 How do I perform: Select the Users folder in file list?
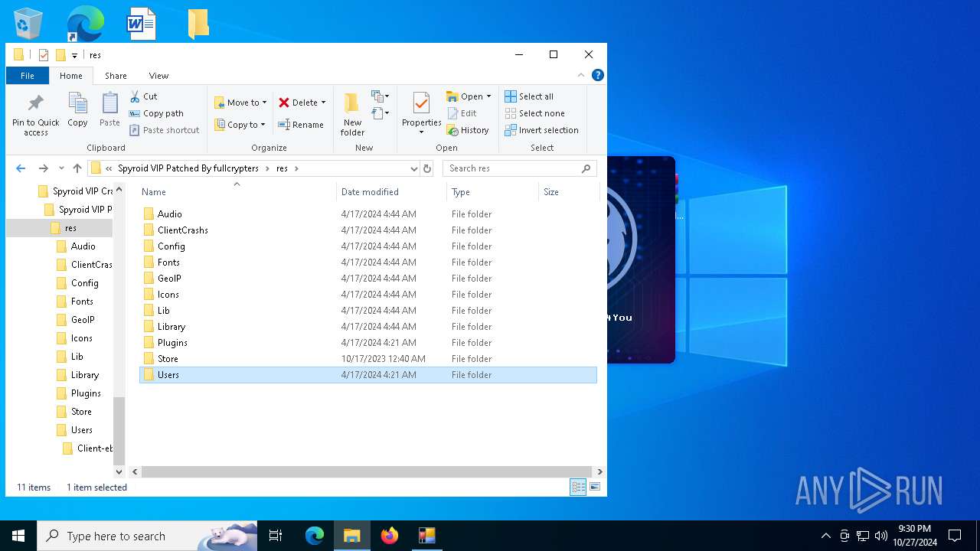click(x=367, y=375)
